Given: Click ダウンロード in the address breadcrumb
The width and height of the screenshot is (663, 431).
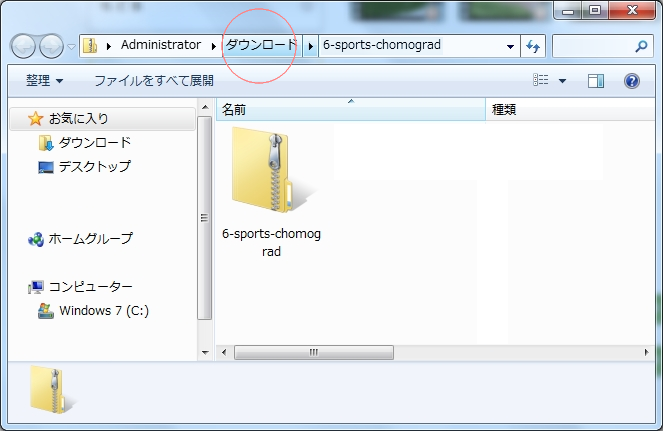Looking at the screenshot, I should coord(261,46).
